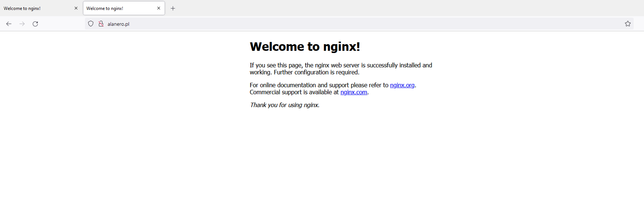The width and height of the screenshot is (644, 208).
Task: Close the active second nginx tab
Action: click(x=159, y=8)
